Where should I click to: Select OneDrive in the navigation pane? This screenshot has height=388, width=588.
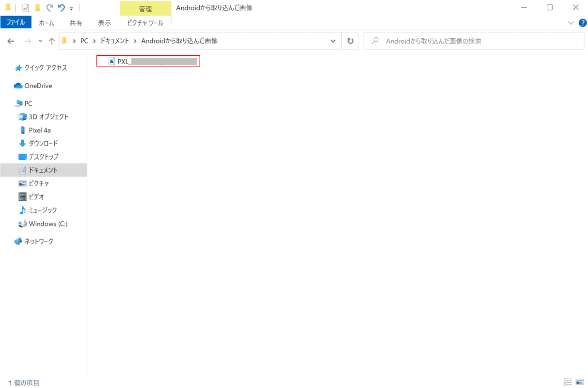(x=33, y=86)
